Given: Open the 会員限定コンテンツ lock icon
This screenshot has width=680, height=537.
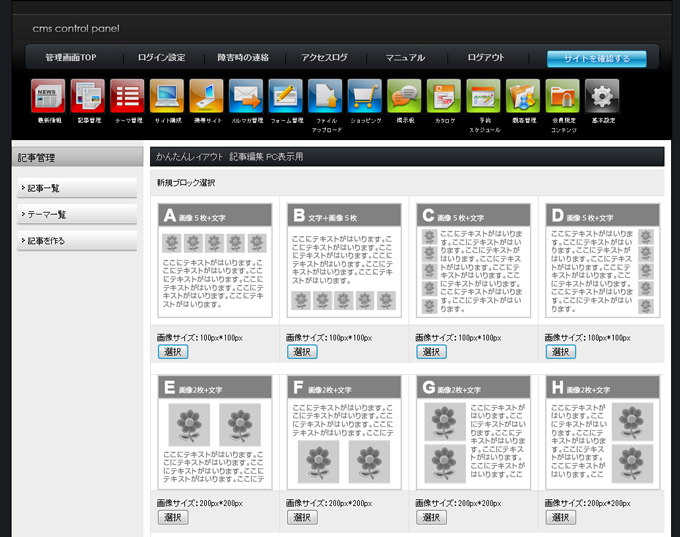Looking at the screenshot, I should tap(563, 96).
